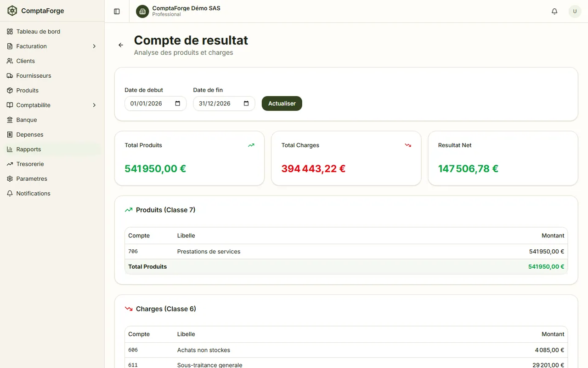
Task: Go back using the left arrow icon
Action: click(121, 45)
